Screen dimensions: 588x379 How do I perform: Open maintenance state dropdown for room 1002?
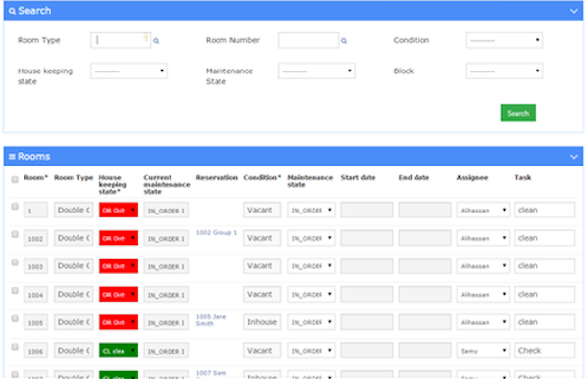[x=312, y=238]
